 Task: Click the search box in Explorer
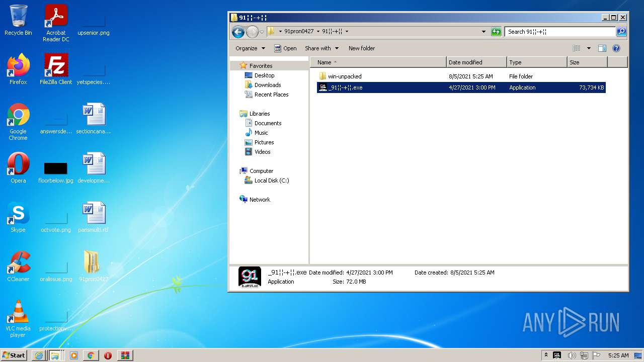pos(560,31)
